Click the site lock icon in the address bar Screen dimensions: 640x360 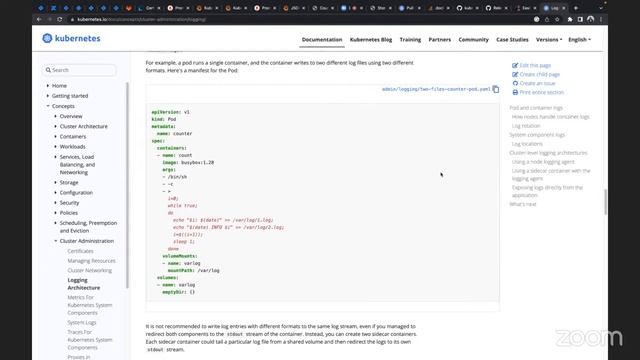72,19
